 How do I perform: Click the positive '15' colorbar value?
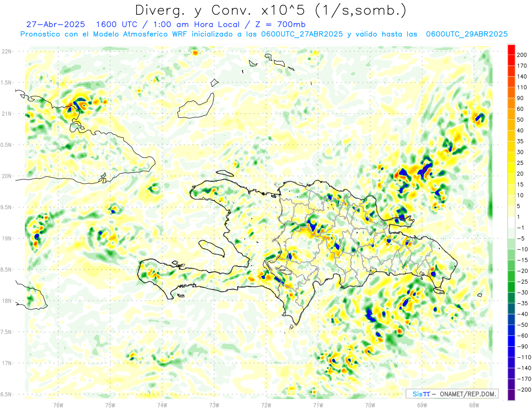pyautogui.click(x=520, y=184)
